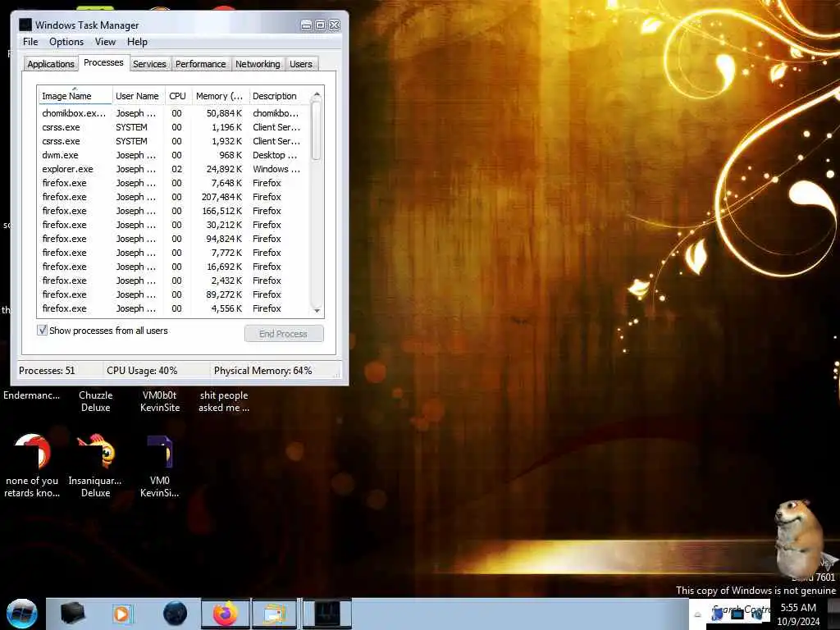The image size is (840, 630).
Task: Switch to the Users tab
Action: 301,64
